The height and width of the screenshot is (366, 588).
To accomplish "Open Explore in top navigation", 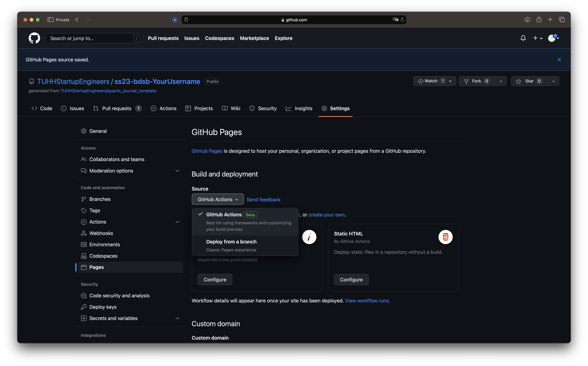I will tap(283, 38).
